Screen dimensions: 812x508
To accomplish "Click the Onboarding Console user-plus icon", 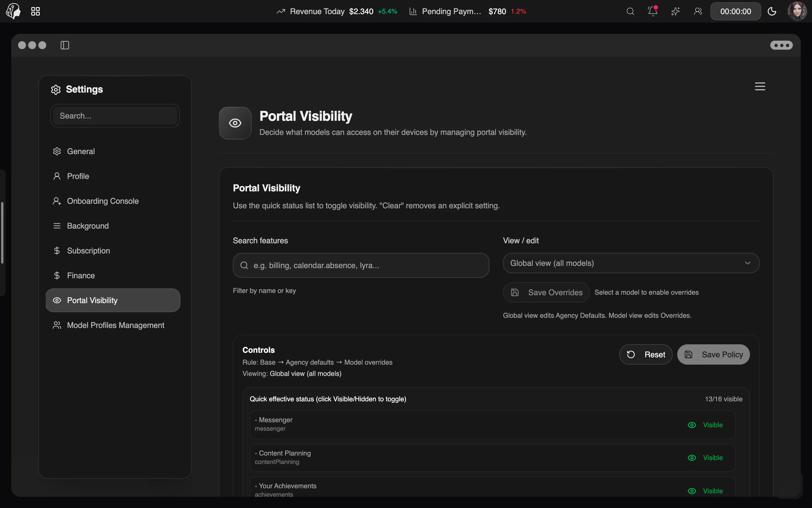I will pyautogui.click(x=57, y=201).
